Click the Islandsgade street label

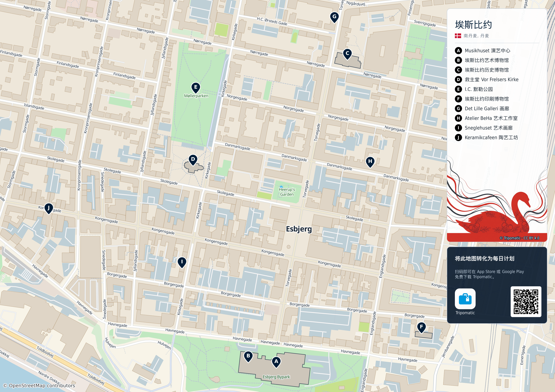point(34,106)
